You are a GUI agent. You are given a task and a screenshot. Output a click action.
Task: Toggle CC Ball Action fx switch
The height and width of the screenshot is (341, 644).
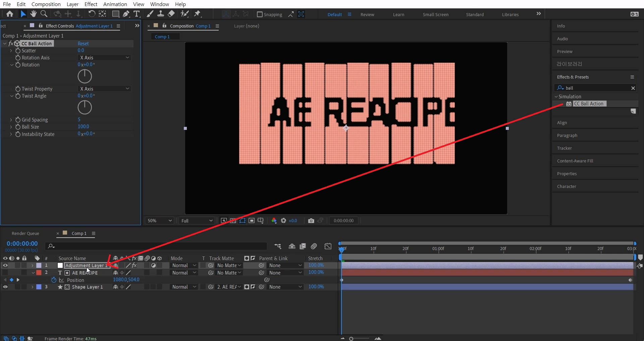(x=11, y=44)
